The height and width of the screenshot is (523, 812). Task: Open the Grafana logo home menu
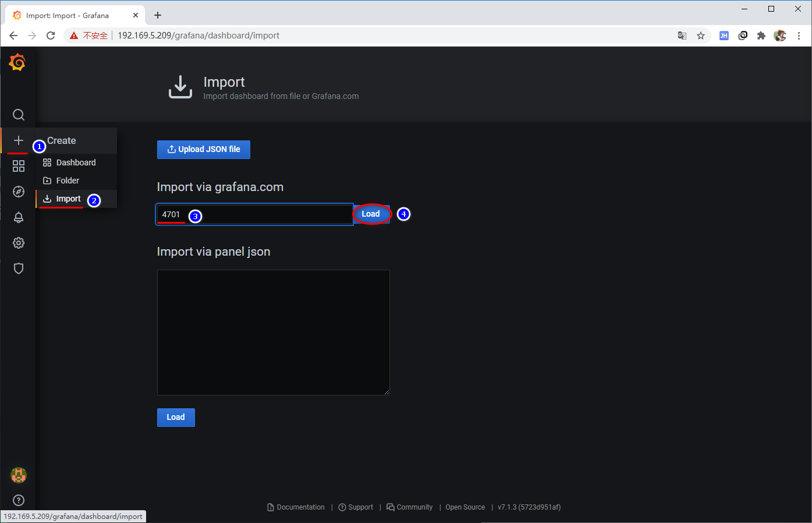pos(18,62)
